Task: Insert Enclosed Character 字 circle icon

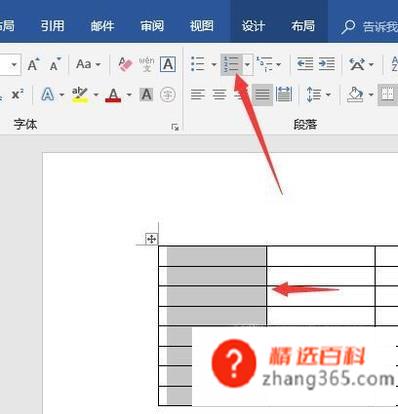Action: 168,95
